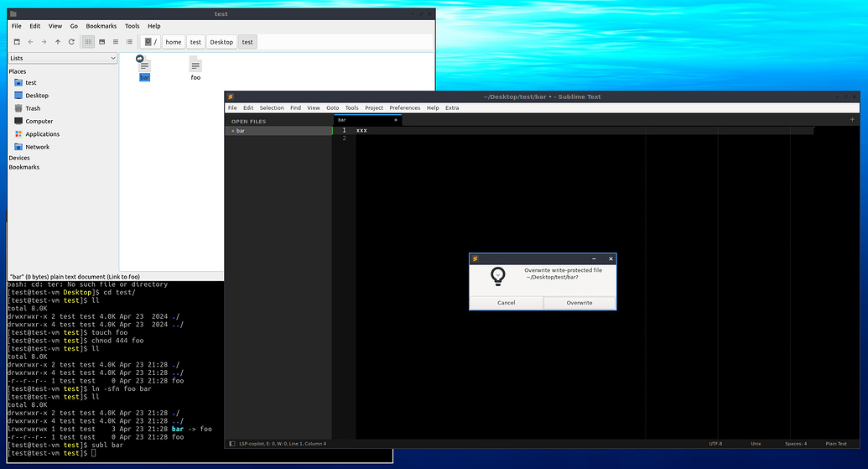The width and height of the screenshot is (868, 469).
Task: Click Overwrite in the dialog
Action: (579, 302)
